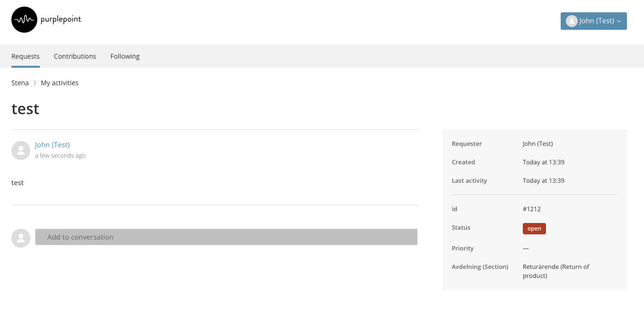Screen dimensions: 644x321
Task: Switch to the Requests tab
Action: coord(26,56)
